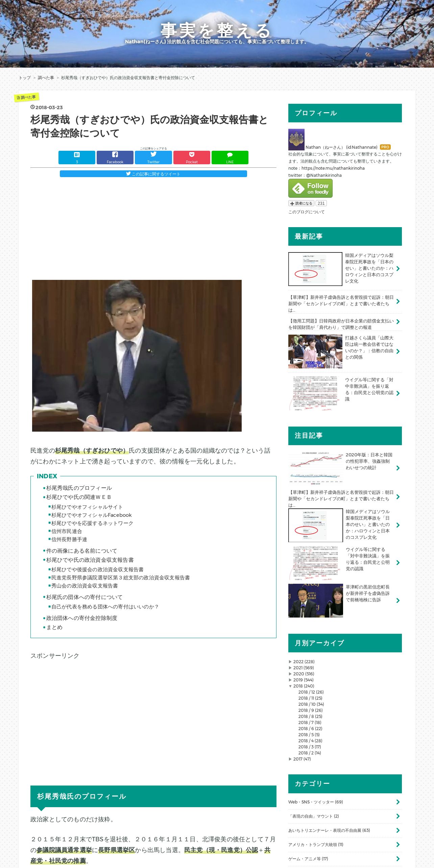Image resolution: width=434 pixels, height=868 pixels.
Task: Open latest 韓国メディアはソウル梨泰院 article thumbnail
Action: [x=315, y=269]
